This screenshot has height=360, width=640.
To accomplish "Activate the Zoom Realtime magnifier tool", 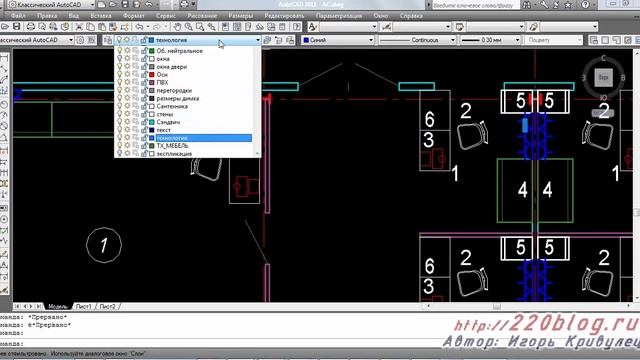I will pos(189,27).
